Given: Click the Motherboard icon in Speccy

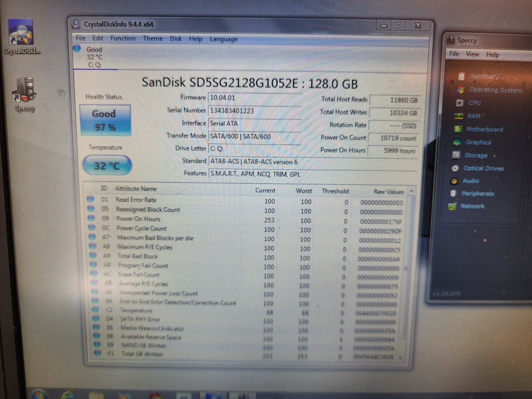Looking at the screenshot, I should pyautogui.click(x=458, y=129).
